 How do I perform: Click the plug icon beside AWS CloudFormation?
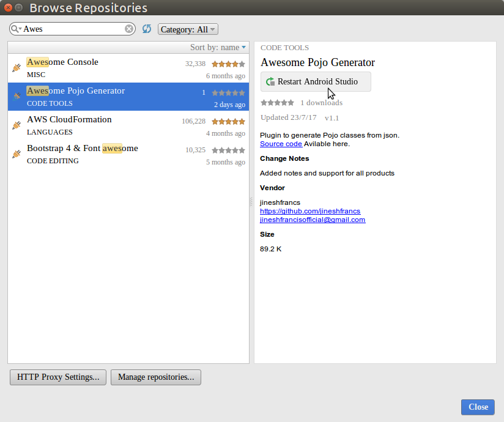(x=17, y=125)
